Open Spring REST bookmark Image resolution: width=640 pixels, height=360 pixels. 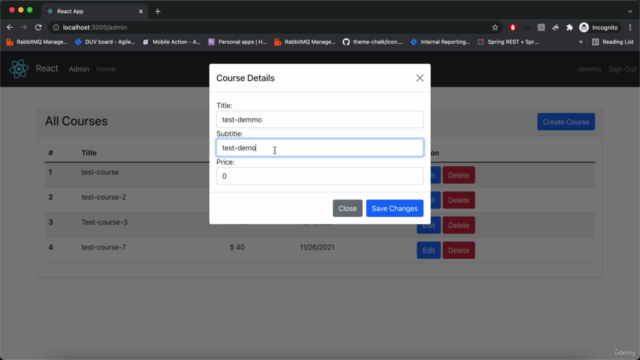508,42
